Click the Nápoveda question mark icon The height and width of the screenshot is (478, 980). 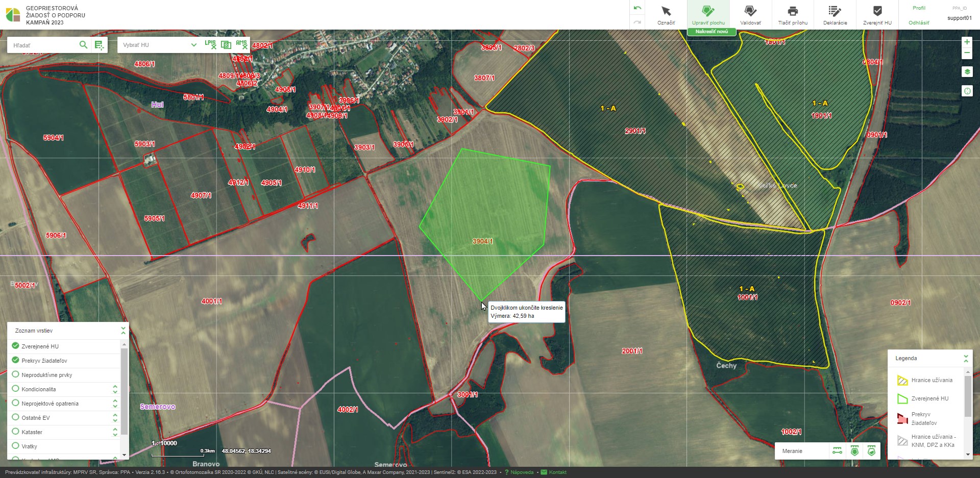coord(506,472)
